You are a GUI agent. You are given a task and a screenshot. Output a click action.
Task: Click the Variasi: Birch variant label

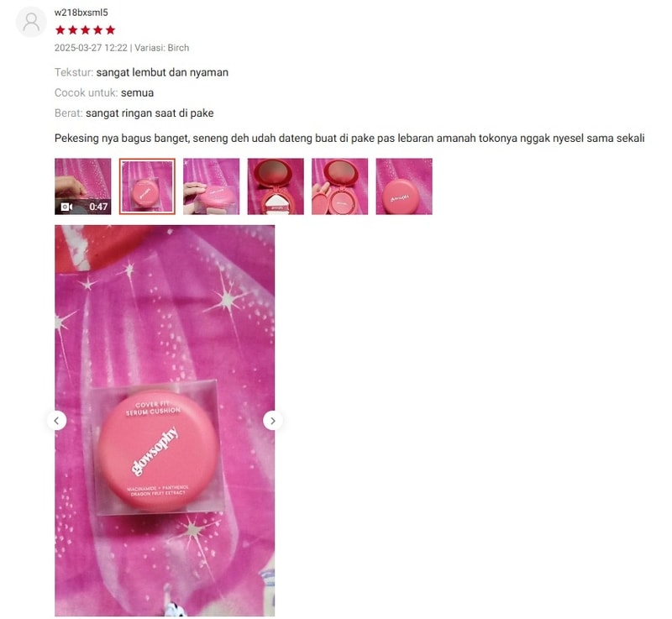click(x=162, y=48)
